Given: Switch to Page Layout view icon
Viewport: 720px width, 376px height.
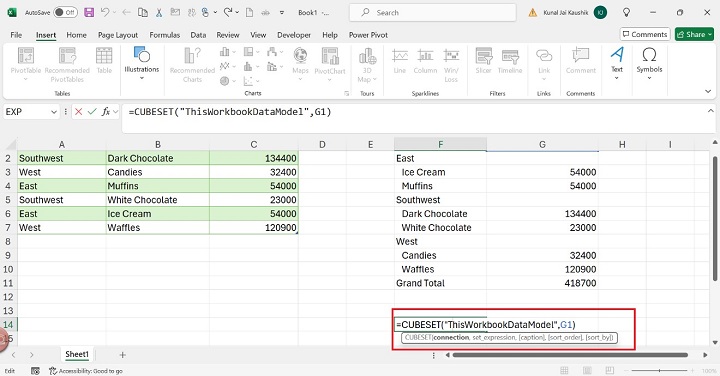Looking at the screenshot, I should pos(587,370).
